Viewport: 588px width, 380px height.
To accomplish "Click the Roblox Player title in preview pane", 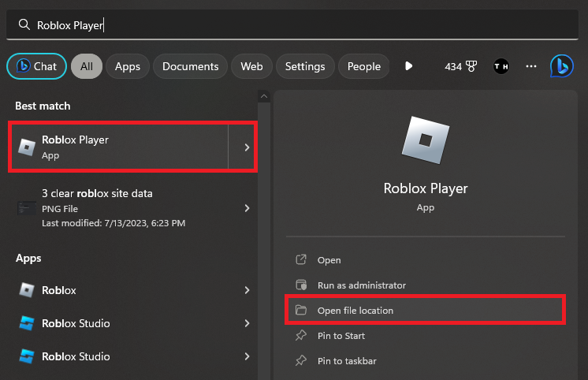I will point(426,188).
